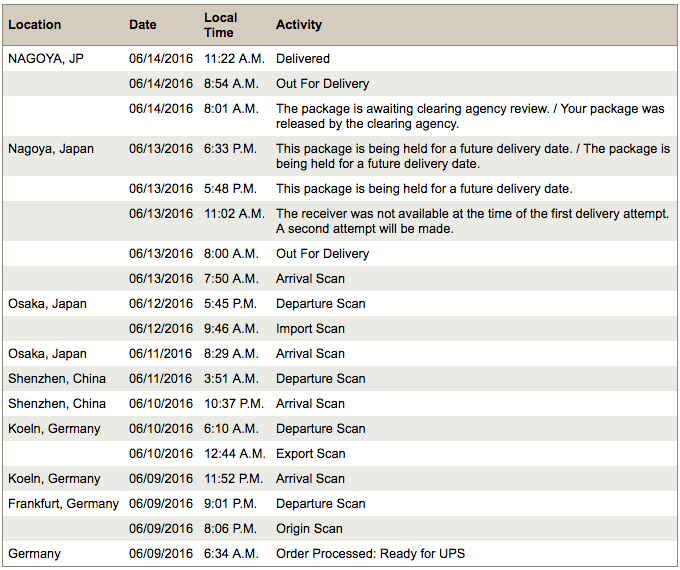
Task: Click the Activity column header
Action: [299, 25]
